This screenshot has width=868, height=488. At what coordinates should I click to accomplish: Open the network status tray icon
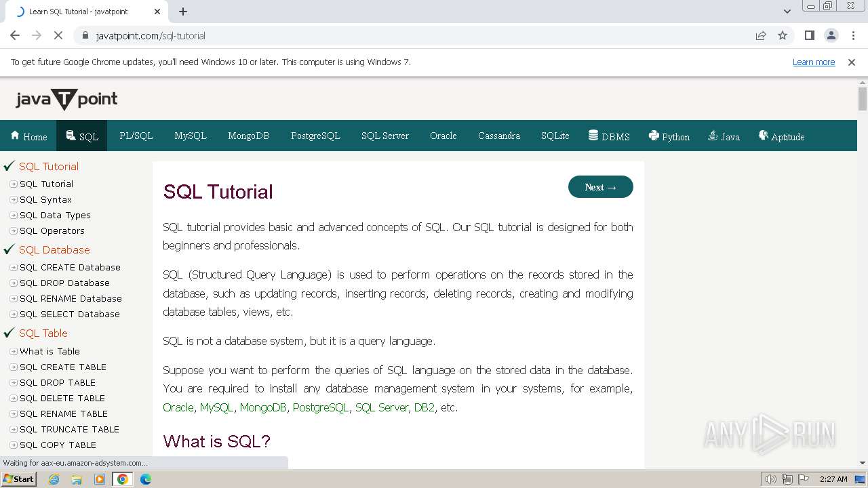click(787, 479)
